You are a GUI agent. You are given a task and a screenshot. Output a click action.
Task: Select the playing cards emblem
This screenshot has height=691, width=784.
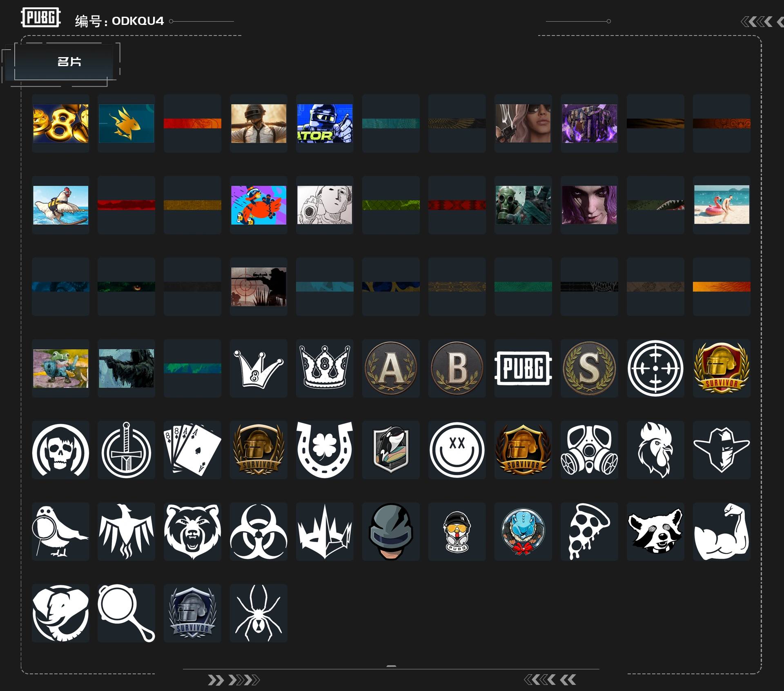[192, 450]
